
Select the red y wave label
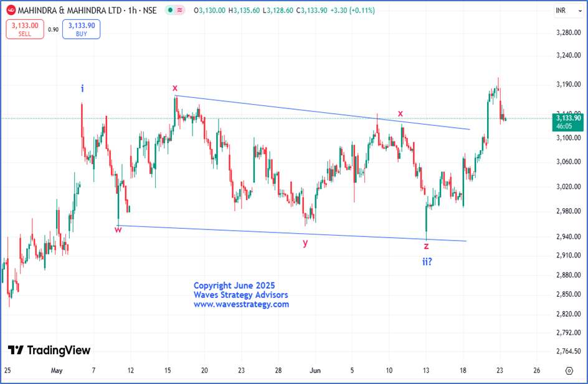305,243
